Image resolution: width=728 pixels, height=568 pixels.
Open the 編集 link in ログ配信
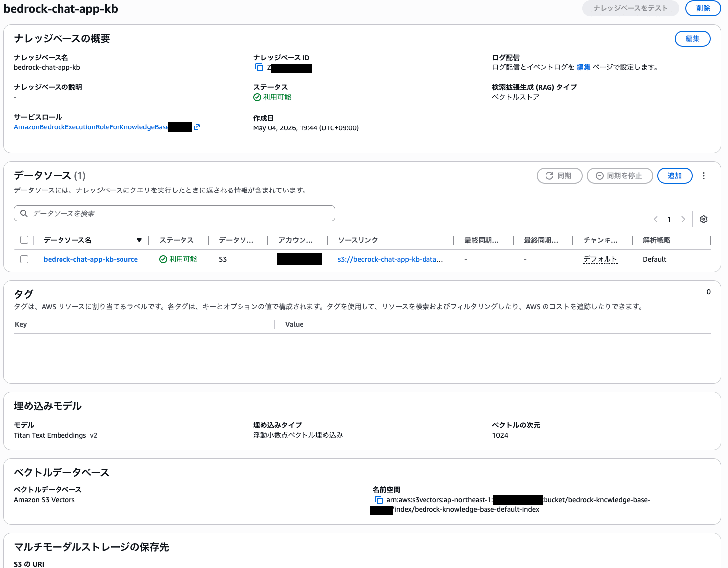point(584,67)
